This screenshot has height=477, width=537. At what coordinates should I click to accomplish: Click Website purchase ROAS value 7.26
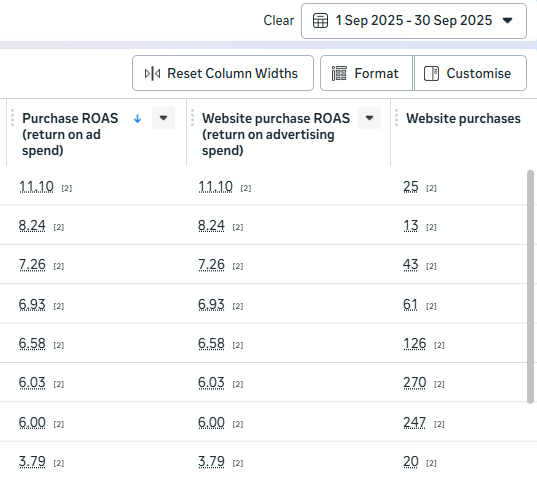tap(211, 265)
